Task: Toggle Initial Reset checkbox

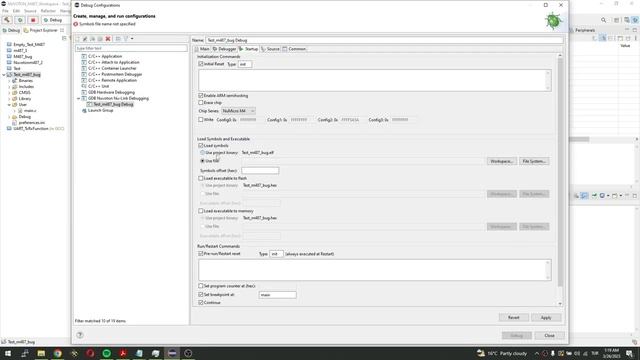Action: (200, 64)
